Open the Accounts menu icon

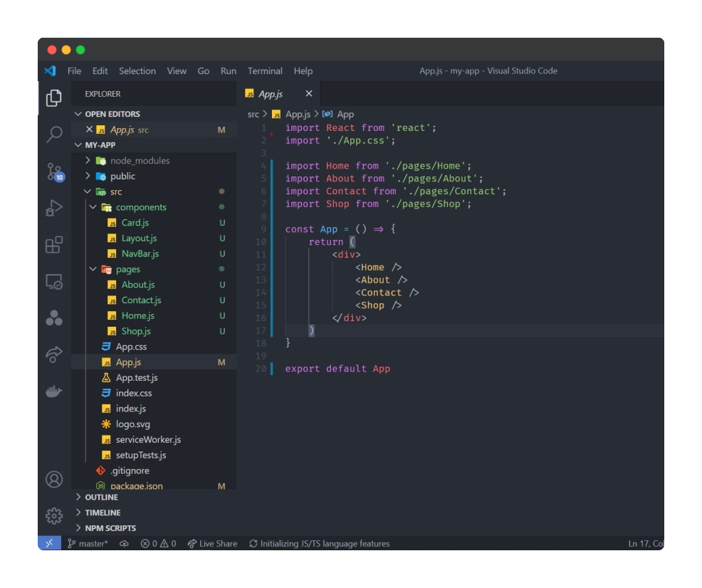click(53, 479)
